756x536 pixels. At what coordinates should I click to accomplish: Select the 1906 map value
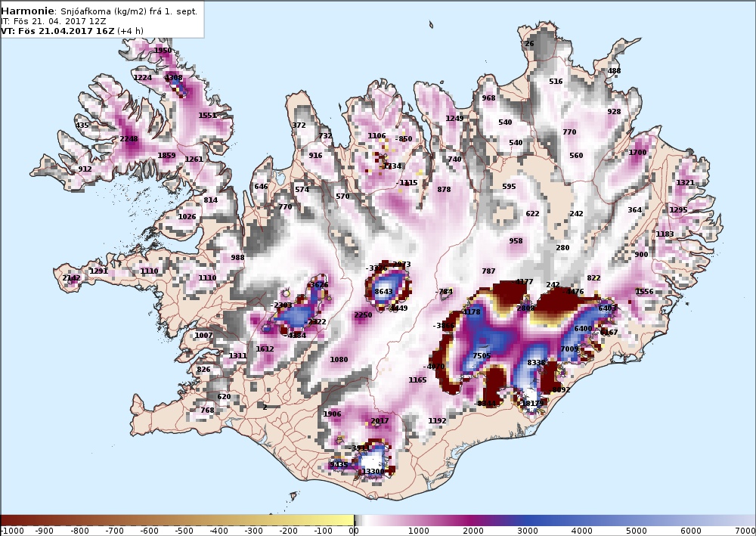[x=332, y=414]
